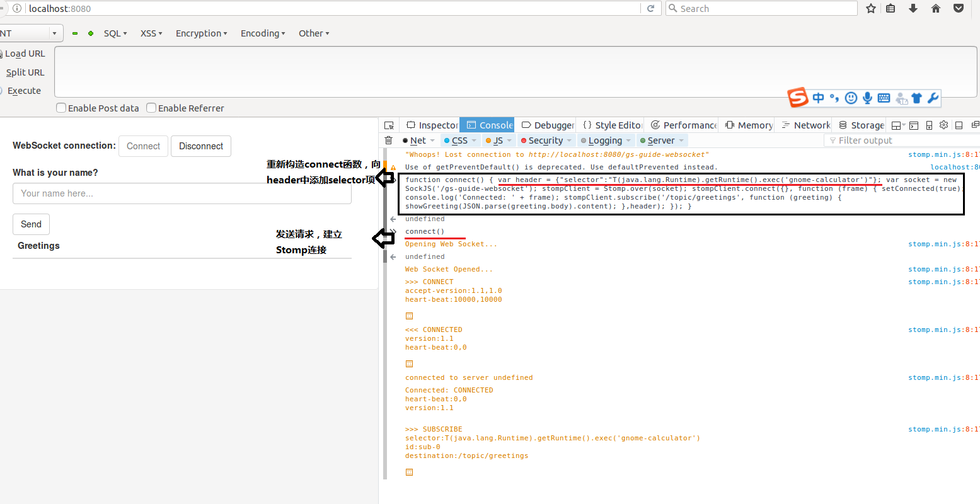The image size is (980, 504).
Task: Enable Referrer checkbox
Action: pos(151,108)
